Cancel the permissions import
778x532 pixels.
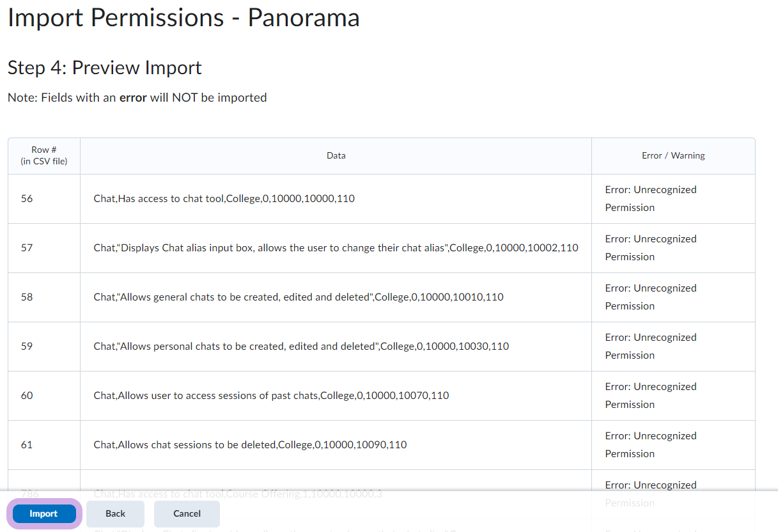click(x=187, y=513)
